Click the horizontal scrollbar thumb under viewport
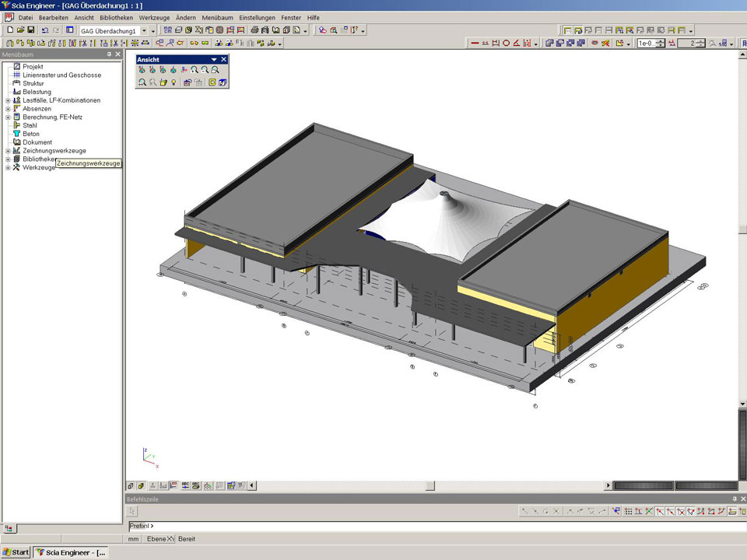Screen dimensions: 747x560 tap(430, 486)
